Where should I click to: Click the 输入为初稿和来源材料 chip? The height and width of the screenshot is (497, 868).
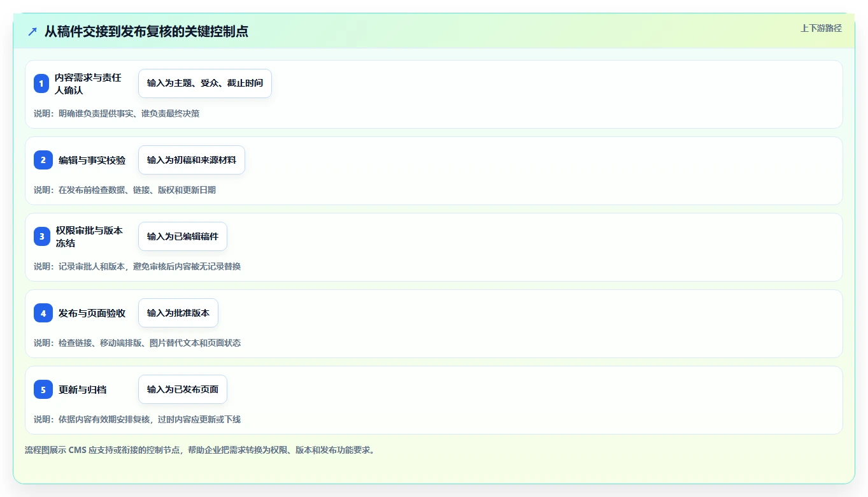click(192, 160)
